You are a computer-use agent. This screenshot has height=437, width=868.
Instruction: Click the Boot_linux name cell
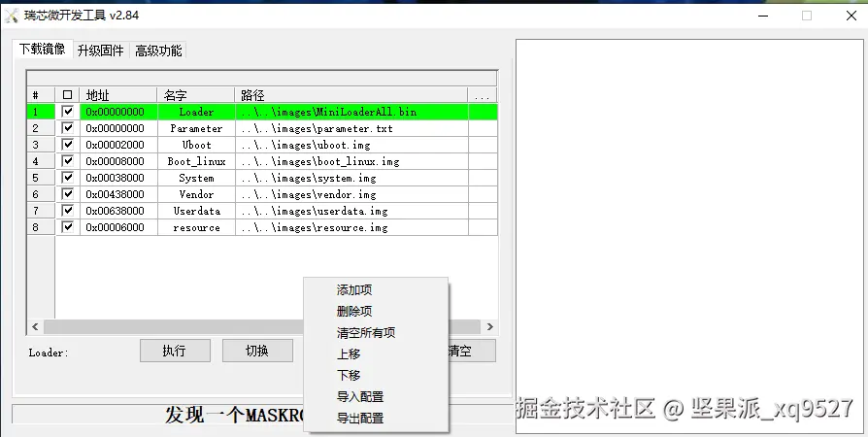[196, 162]
